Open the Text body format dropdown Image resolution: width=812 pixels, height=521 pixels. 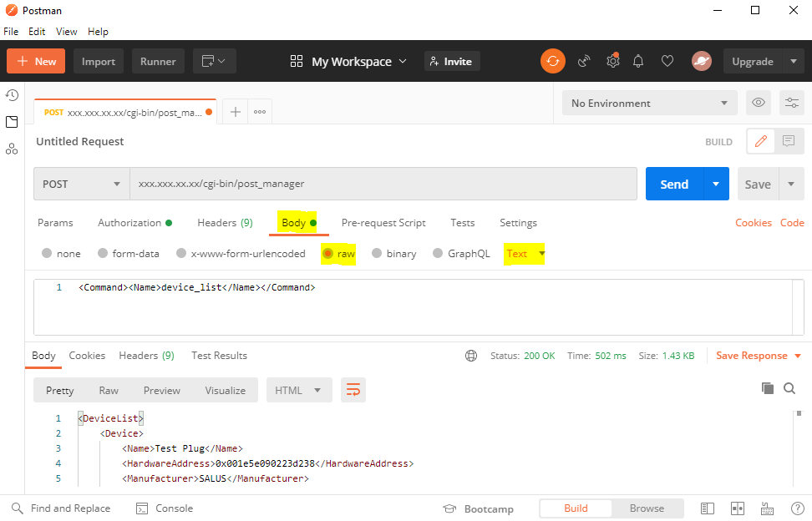tap(525, 254)
